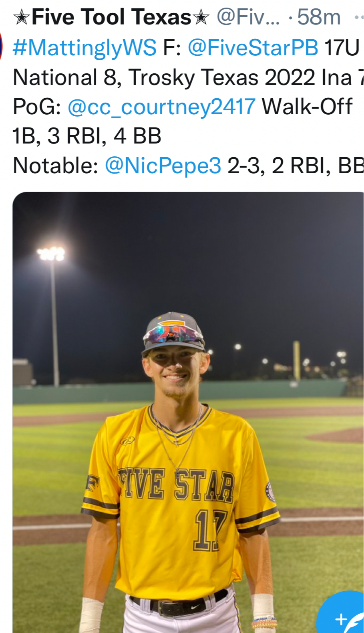Click the star before Five Tool Texas

(21, 18)
